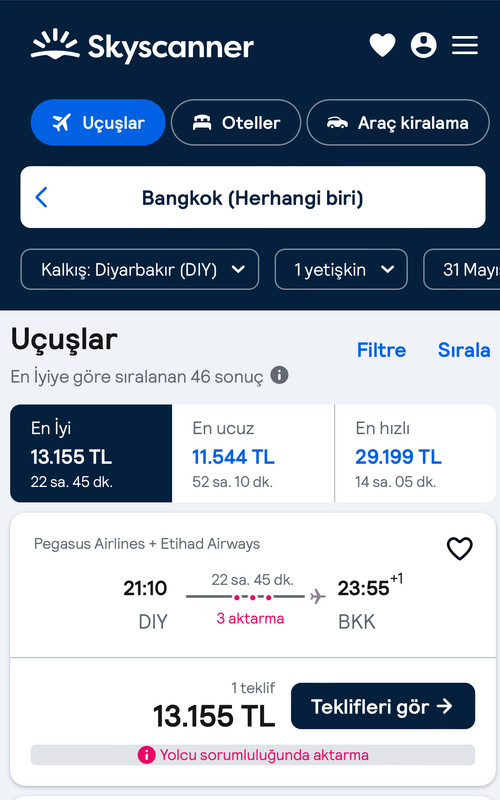Image resolution: width=500 pixels, height=800 pixels.
Task: Click the Skyscanner logo
Action: tap(142, 46)
